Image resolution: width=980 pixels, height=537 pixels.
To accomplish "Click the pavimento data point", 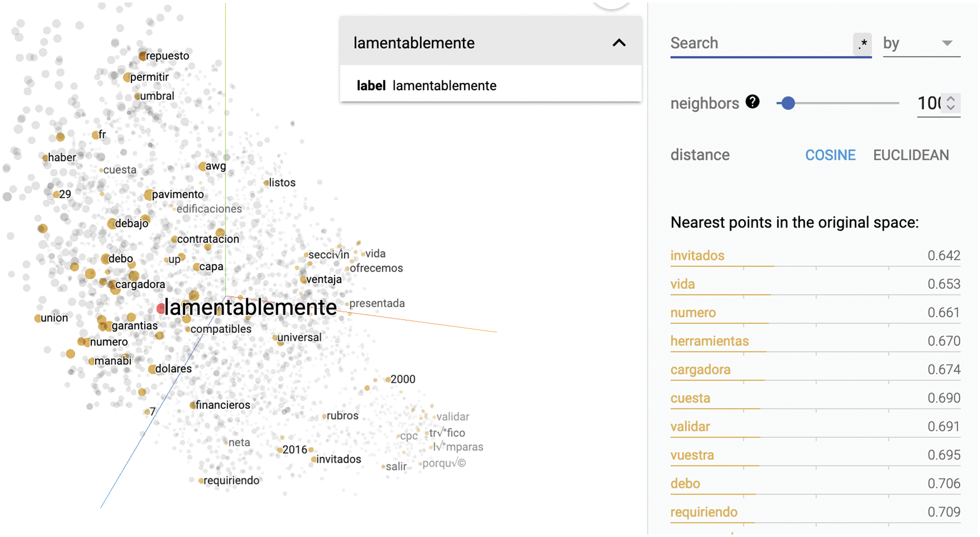I will pyautogui.click(x=149, y=195).
